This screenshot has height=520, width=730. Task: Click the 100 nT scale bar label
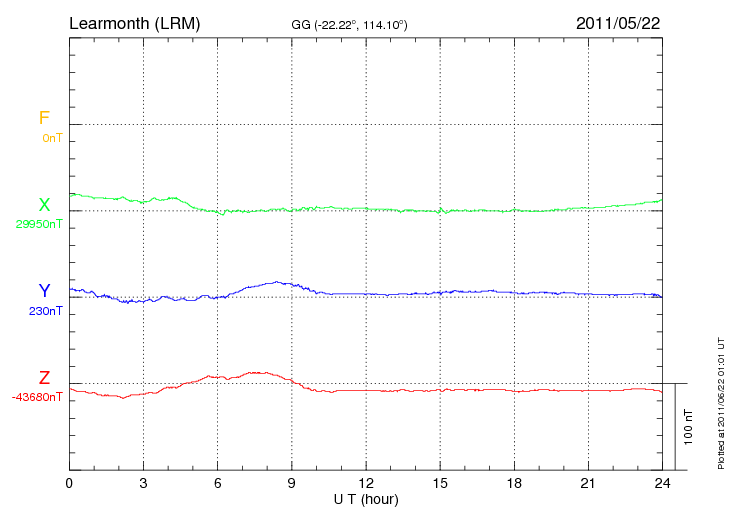[689, 426]
